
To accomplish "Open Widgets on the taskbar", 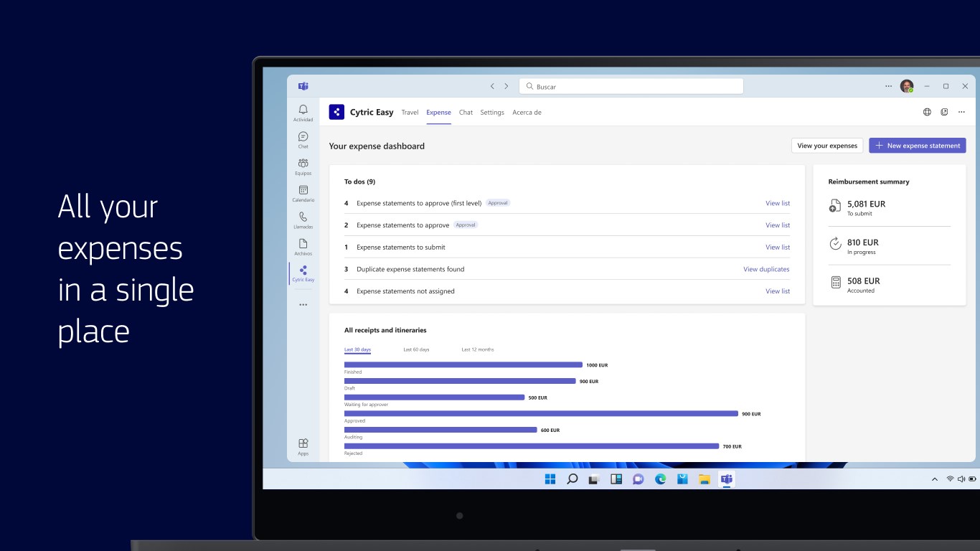I will [616, 479].
